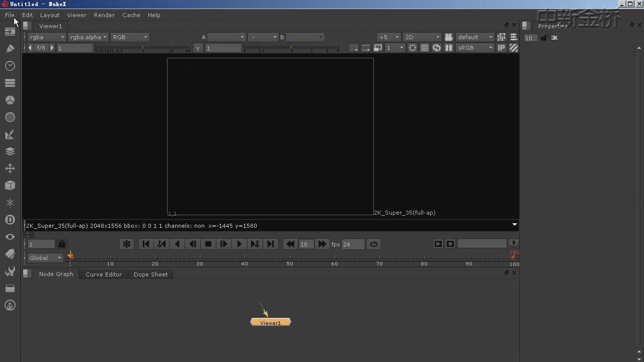
Task: Open the Transform nodes move icon
Action: click(10, 168)
